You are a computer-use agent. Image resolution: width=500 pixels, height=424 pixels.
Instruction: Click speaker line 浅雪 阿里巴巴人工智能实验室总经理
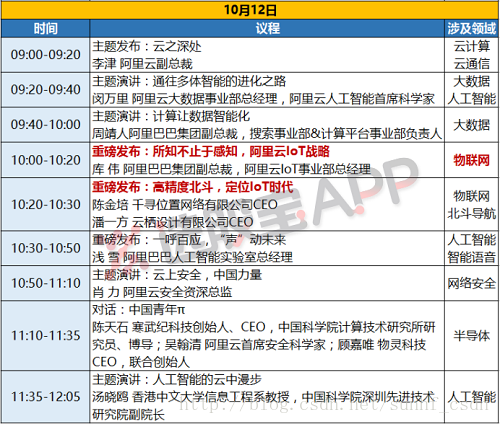tap(192, 257)
